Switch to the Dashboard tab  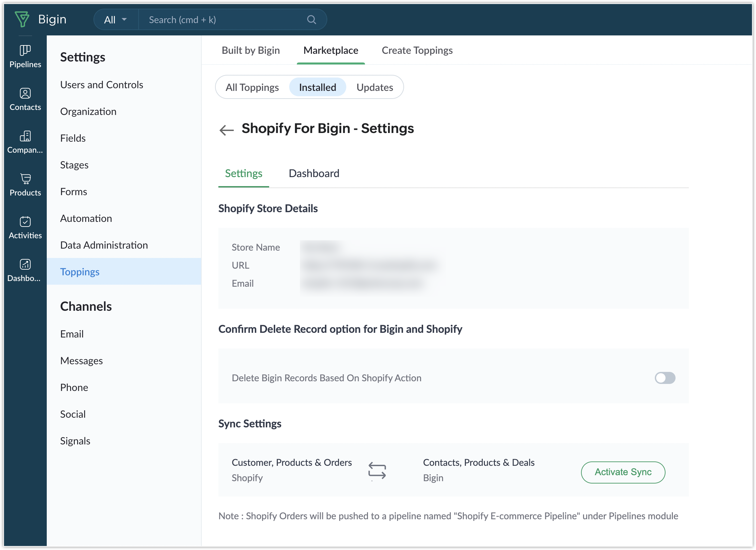tap(314, 173)
